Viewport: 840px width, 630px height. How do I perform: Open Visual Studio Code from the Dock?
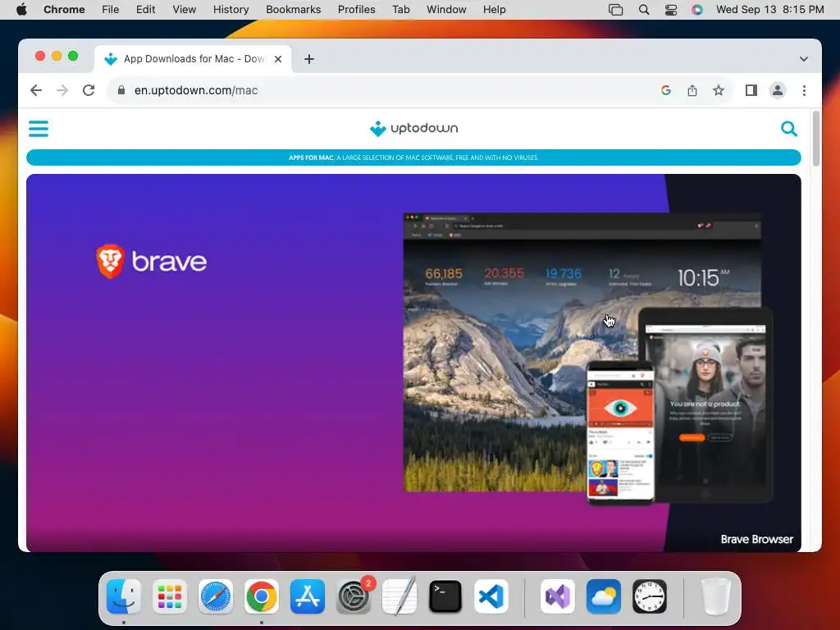pyautogui.click(x=491, y=596)
